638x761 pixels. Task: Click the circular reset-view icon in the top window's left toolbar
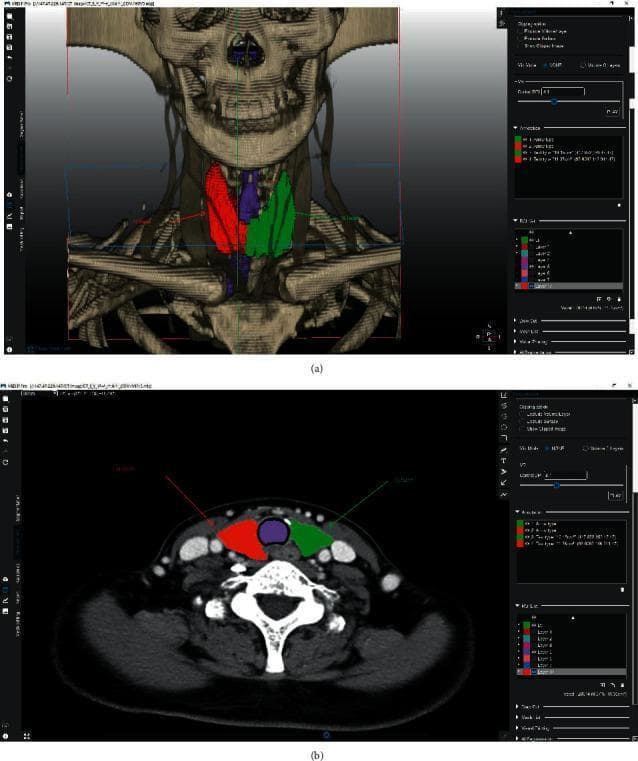(x=10, y=78)
